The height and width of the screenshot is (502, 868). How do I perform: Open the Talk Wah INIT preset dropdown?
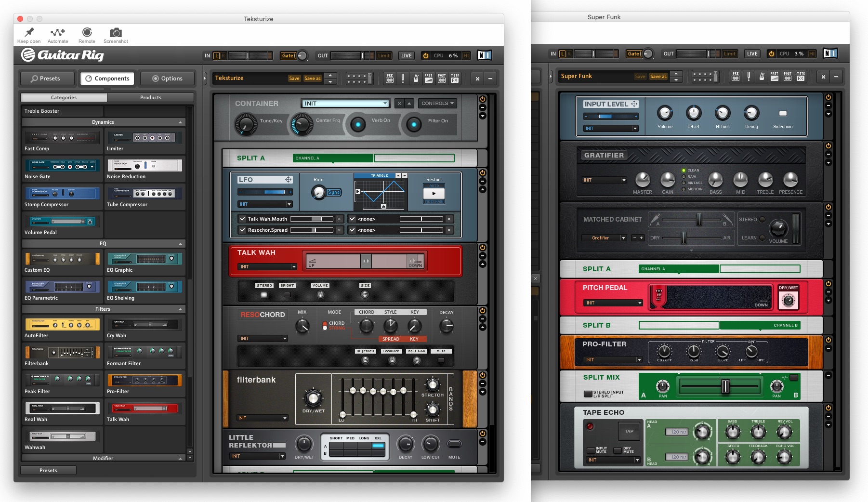click(267, 266)
